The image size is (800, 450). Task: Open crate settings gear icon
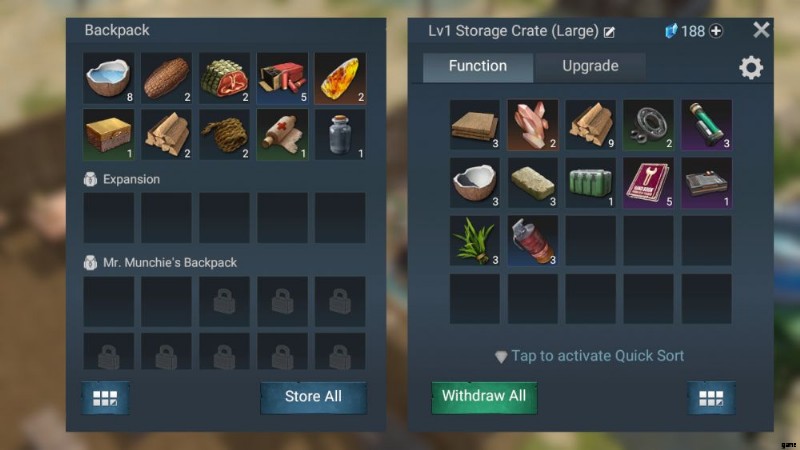click(x=751, y=67)
